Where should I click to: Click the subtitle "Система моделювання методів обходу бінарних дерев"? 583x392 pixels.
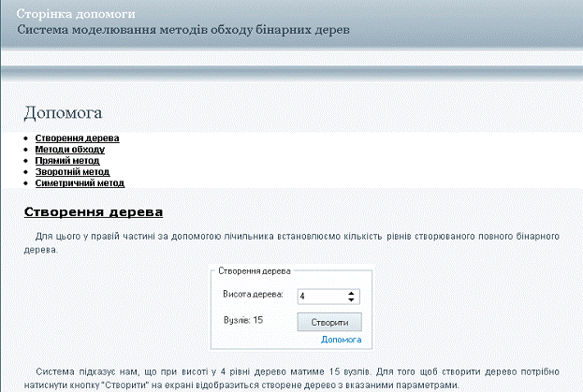coord(182,30)
